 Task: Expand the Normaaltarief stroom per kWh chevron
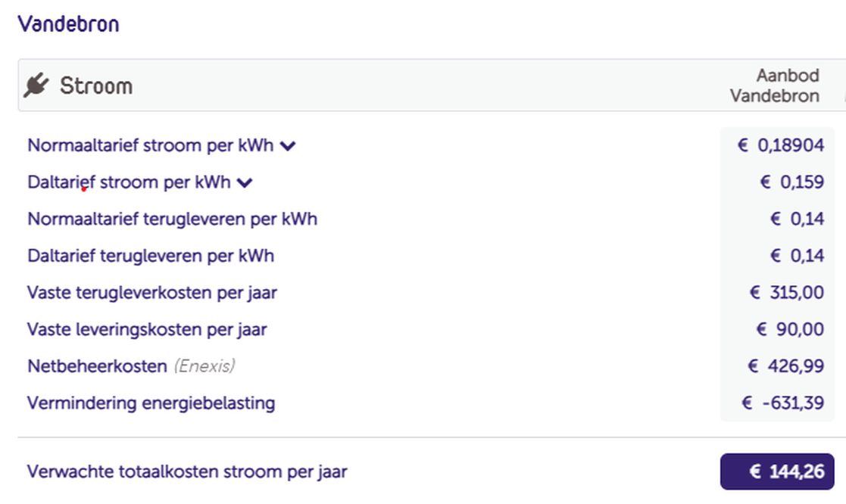point(287,146)
